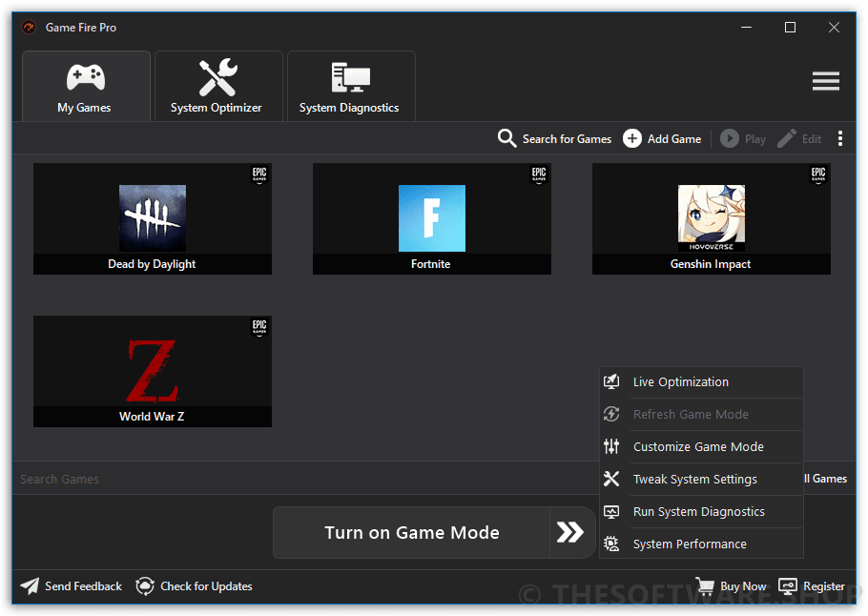Click the Run System Diagnostics monitor icon
The height and width of the screenshot is (616, 868).
(611, 511)
